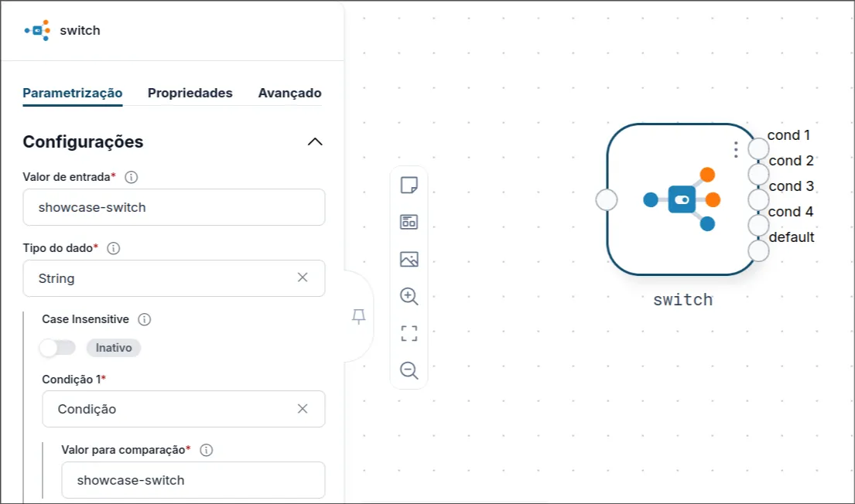
Task: Clear the String data type selection
Action: 303,278
